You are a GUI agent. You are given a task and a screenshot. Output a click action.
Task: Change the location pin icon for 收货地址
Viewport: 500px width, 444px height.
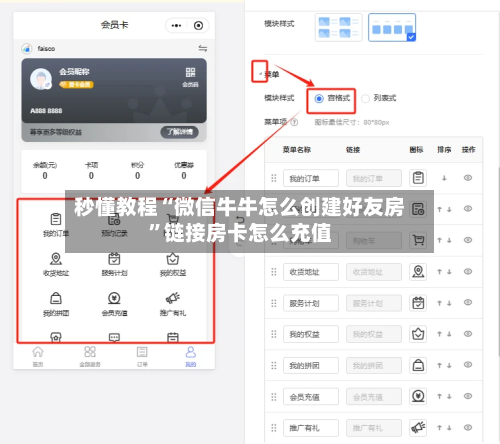point(418,272)
